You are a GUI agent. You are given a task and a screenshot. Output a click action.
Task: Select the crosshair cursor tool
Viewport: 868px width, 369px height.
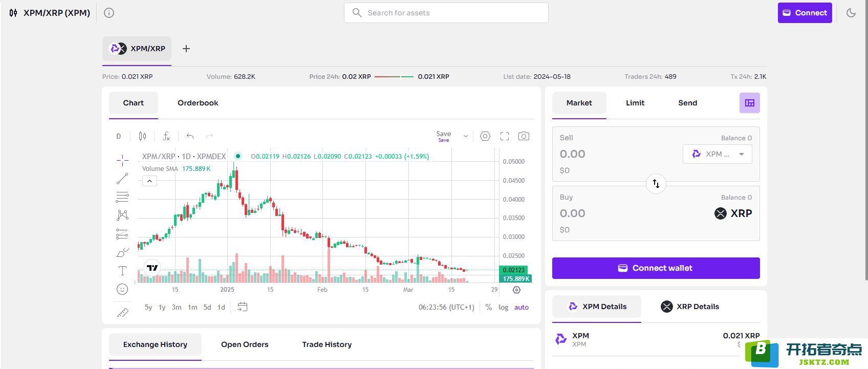point(122,160)
